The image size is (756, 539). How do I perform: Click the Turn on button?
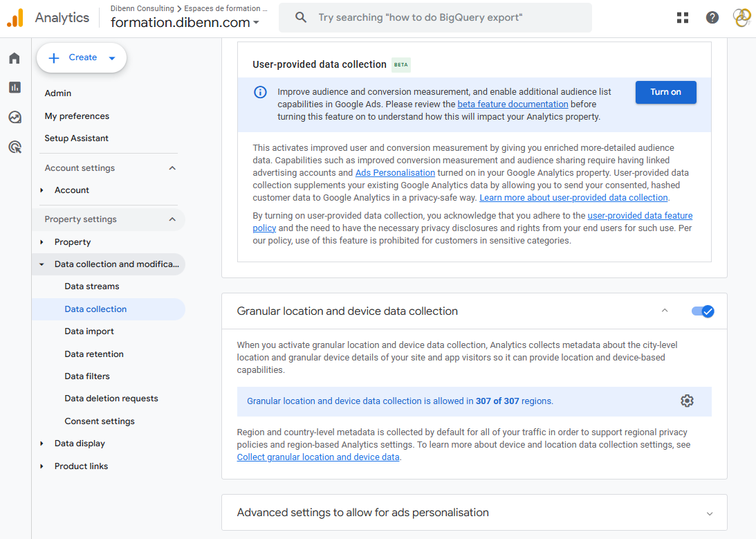665,93
